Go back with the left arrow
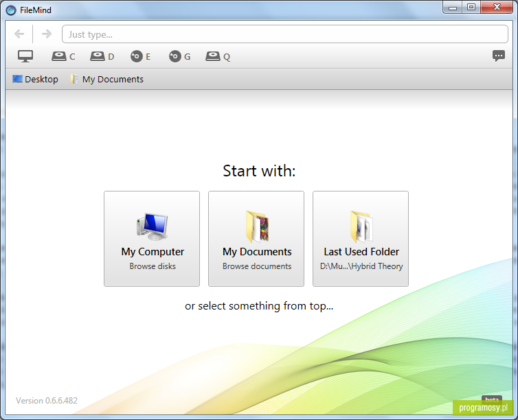Screen dimensions: 518x420 click(x=19, y=34)
